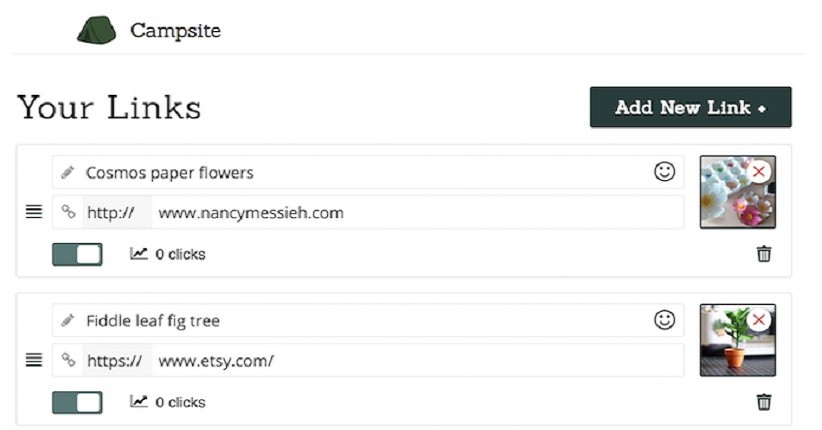Edit the Cosmos paper flowers title field
The width and height of the screenshot is (822, 430).
360,172
